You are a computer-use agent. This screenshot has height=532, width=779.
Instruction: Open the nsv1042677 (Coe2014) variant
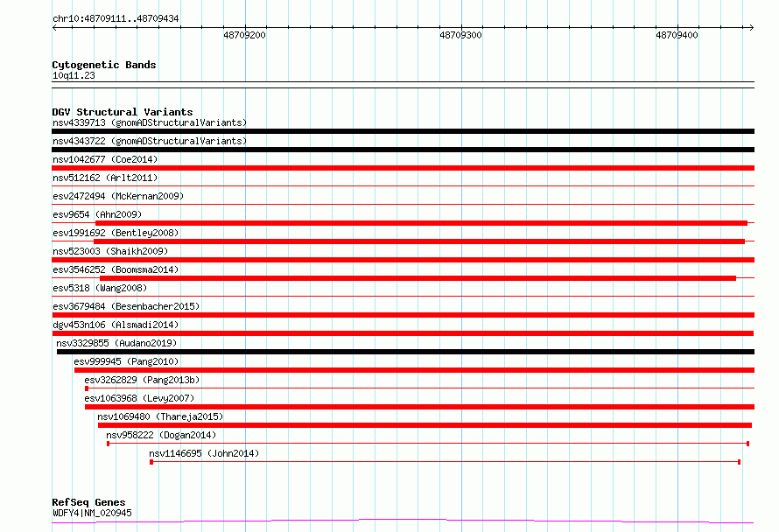click(105, 159)
